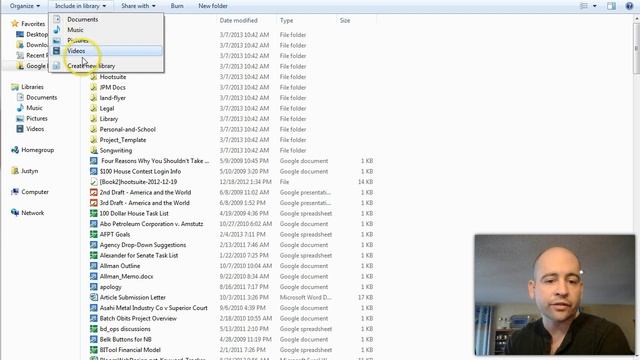Click the Videos film icon in dropdown menu
Screen dimensions: 640x360
coord(57,51)
